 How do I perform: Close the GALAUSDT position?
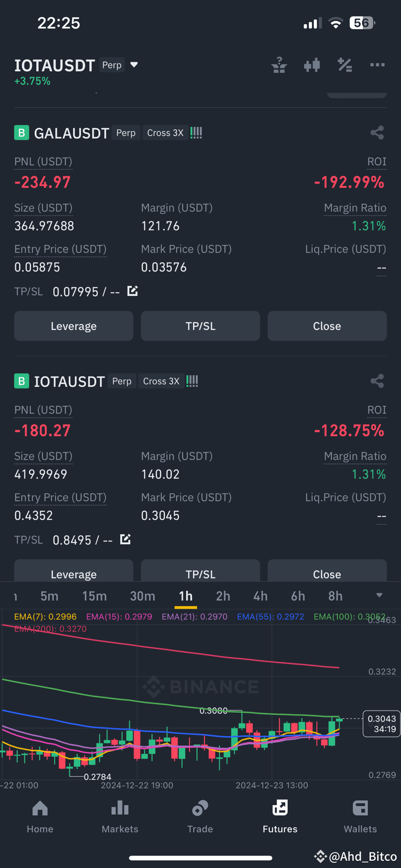click(x=327, y=325)
